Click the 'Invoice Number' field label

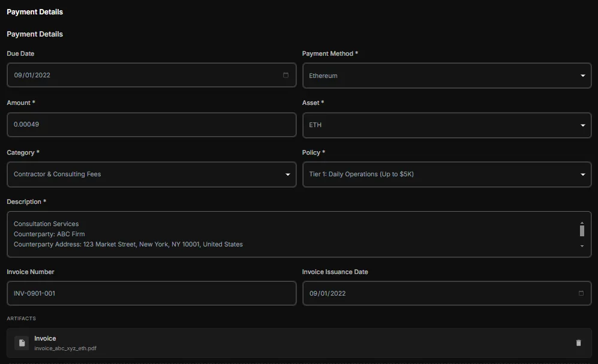[x=31, y=272]
